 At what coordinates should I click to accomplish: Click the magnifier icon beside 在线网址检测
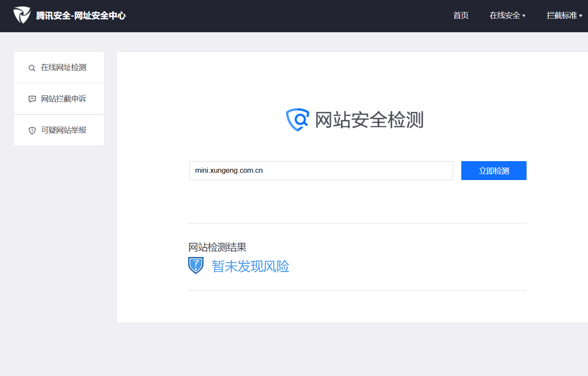[x=32, y=68]
